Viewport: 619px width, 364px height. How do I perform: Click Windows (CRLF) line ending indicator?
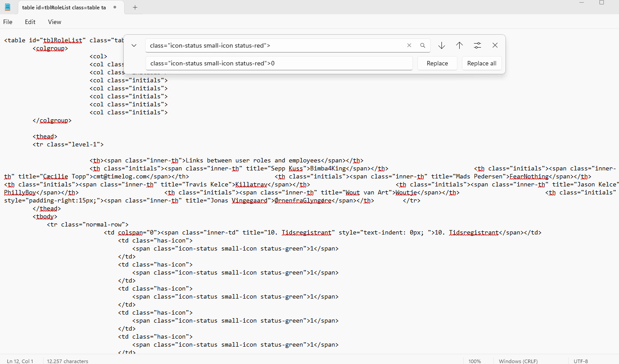pos(516,361)
